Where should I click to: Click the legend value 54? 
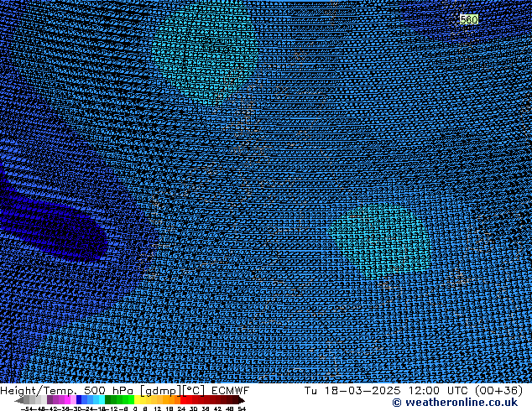pos(242,408)
